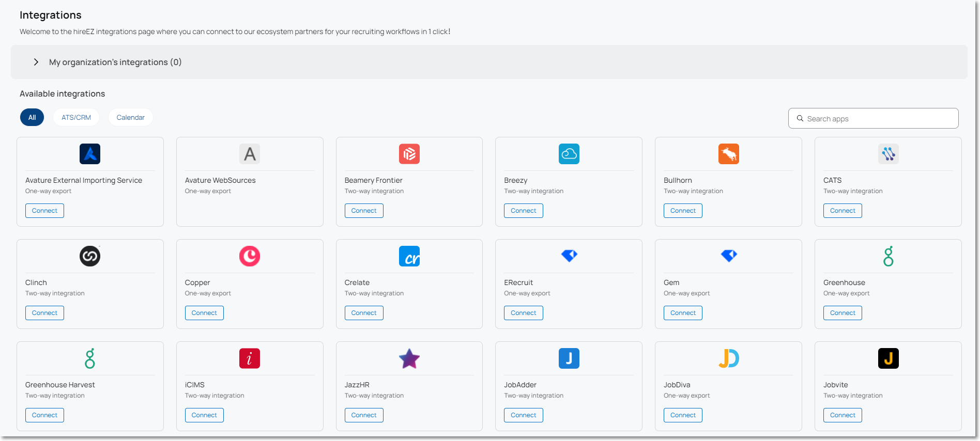Click the JobDiva card title text
Viewport: 980px width, 441px height.
click(x=677, y=385)
